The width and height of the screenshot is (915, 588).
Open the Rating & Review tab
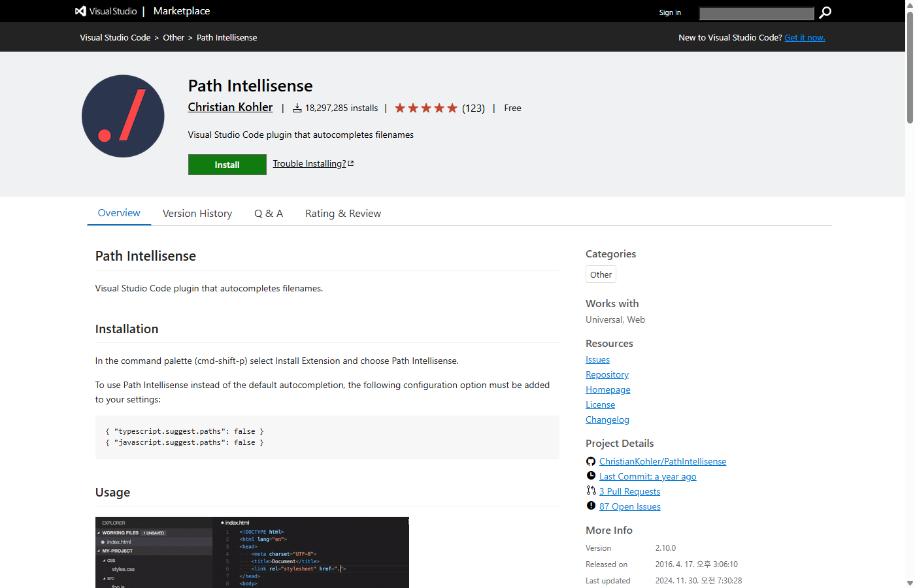tap(342, 213)
